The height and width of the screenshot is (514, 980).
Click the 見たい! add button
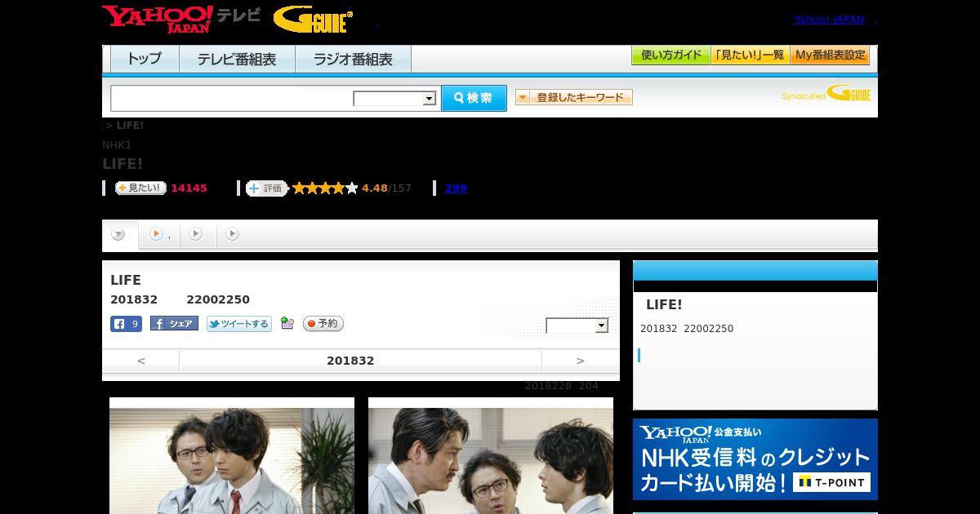pyautogui.click(x=140, y=188)
